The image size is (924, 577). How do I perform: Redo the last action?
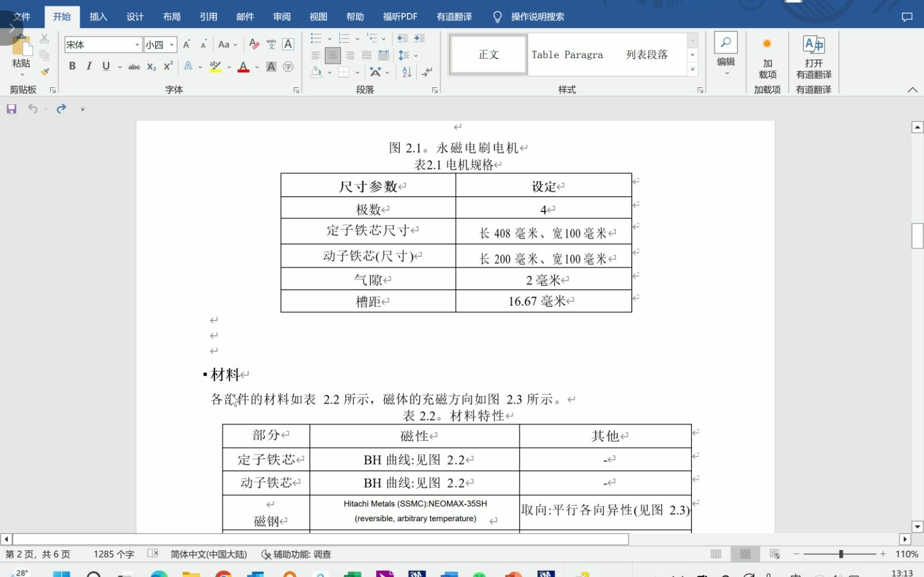click(61, 108)
